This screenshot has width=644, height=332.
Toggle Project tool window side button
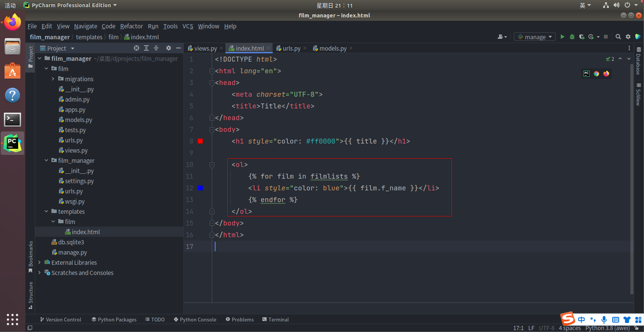point(31,57)
